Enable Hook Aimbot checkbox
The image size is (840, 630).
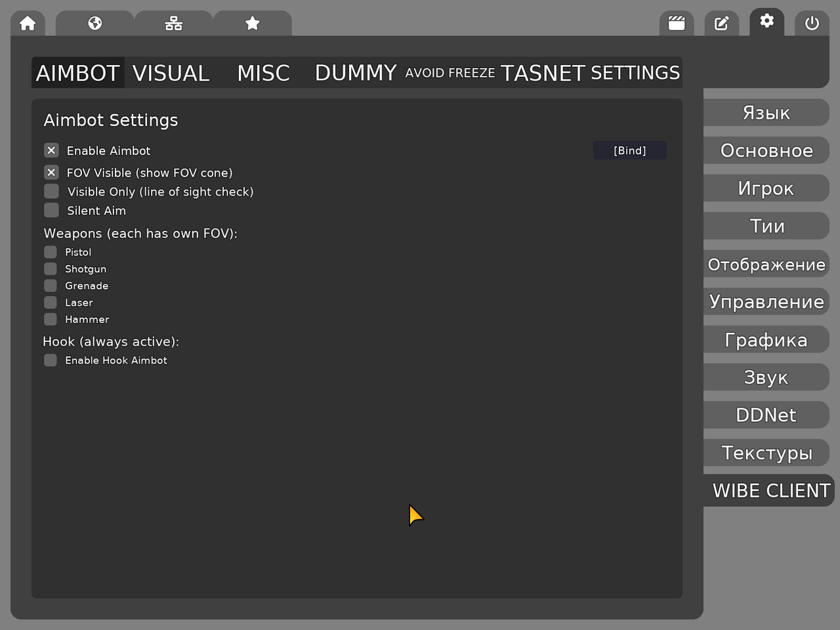click(x=51, y=360)
